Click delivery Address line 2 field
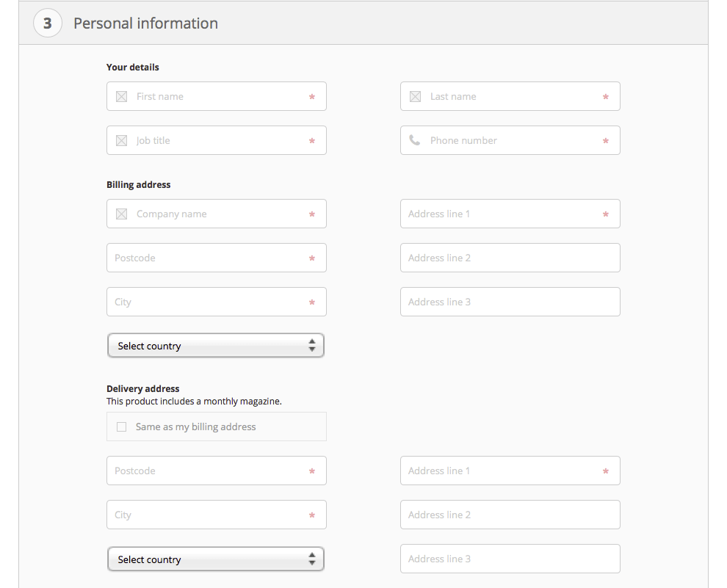Image resolution: width=727 pixels, height=588 pixels. point(510,515)
